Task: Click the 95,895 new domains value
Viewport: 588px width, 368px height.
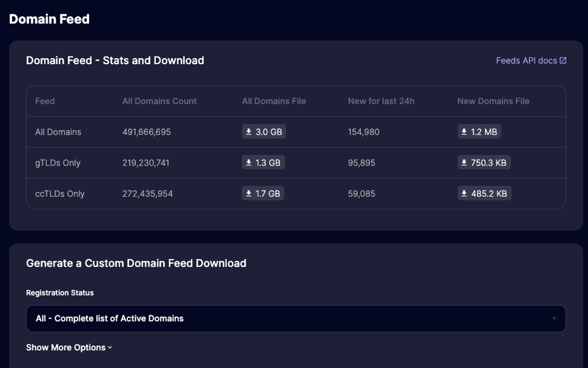Action: tap(362, 163)
